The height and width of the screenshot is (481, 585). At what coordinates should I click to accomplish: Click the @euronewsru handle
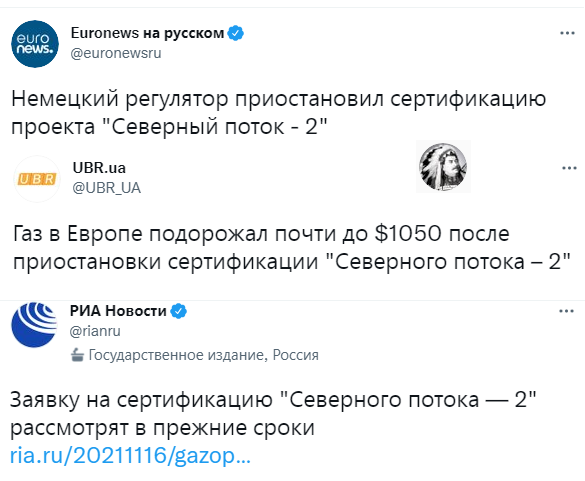[x=116, y=53]
